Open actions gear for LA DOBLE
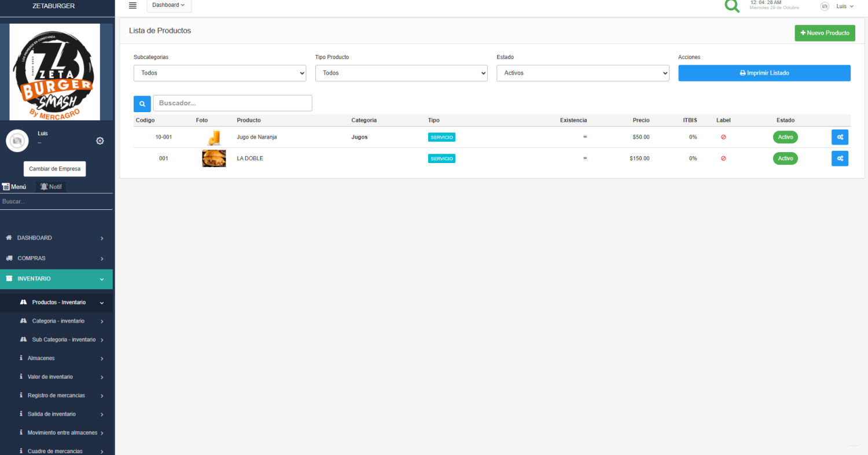The width and height of the screenshot is (868, 455). click(x=840, y=158)
